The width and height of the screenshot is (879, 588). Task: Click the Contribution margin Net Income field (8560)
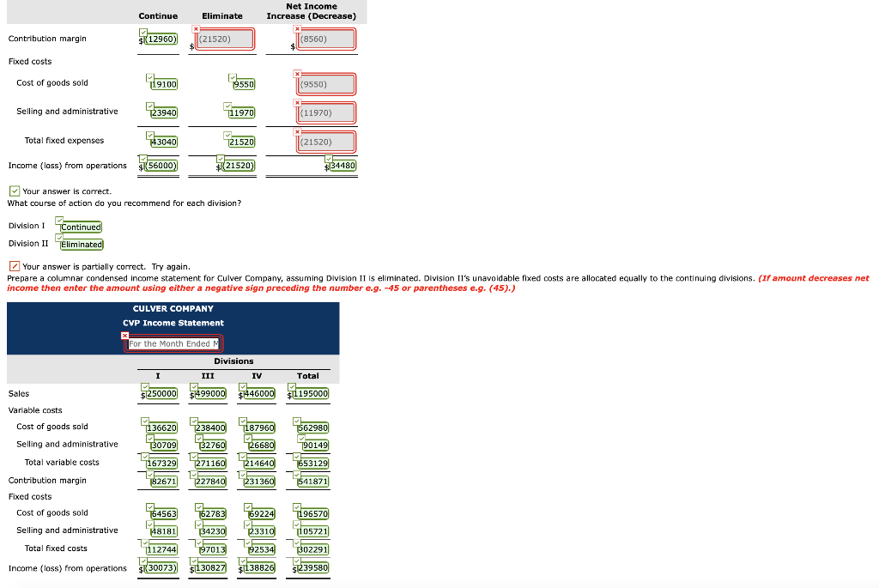(325, 39)
